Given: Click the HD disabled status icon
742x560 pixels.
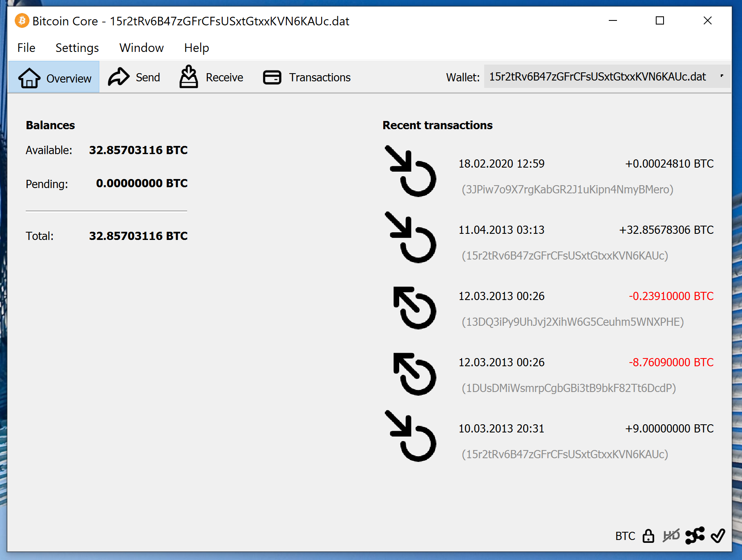Looking at the screenshot, I should [671, 535].
